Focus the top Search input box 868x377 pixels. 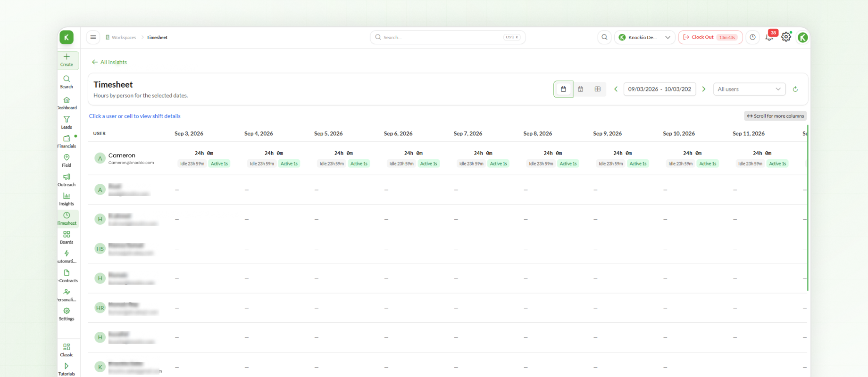pyautogui.click(x=448, y=37)
